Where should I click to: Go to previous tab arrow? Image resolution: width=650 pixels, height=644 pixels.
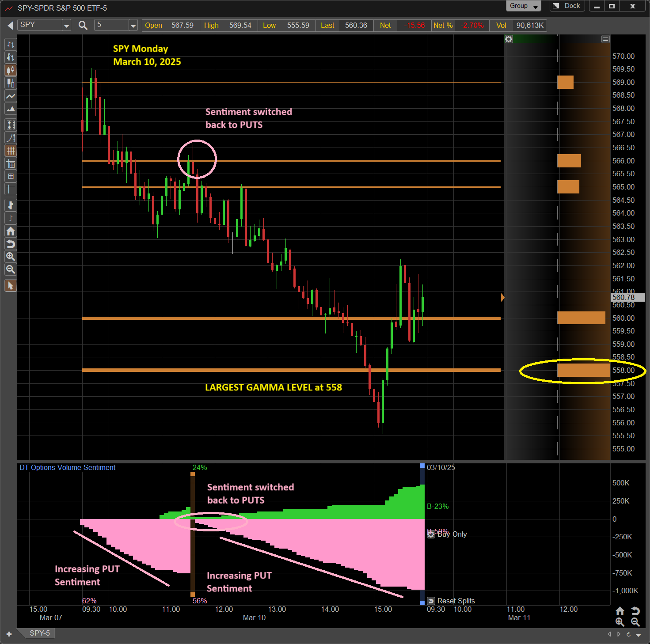(610, 634)
